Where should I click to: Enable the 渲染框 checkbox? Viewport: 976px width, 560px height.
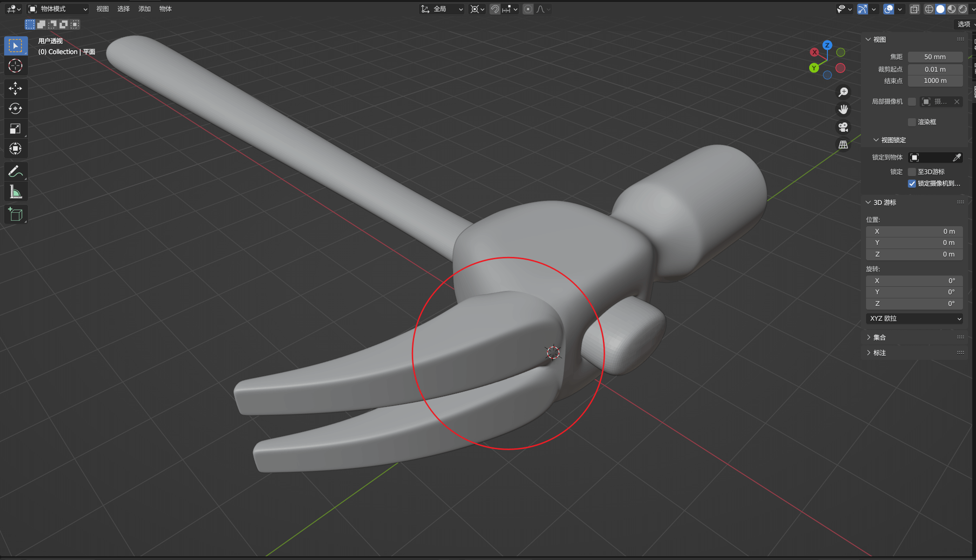pyautogui.click(x=912, y=122)
